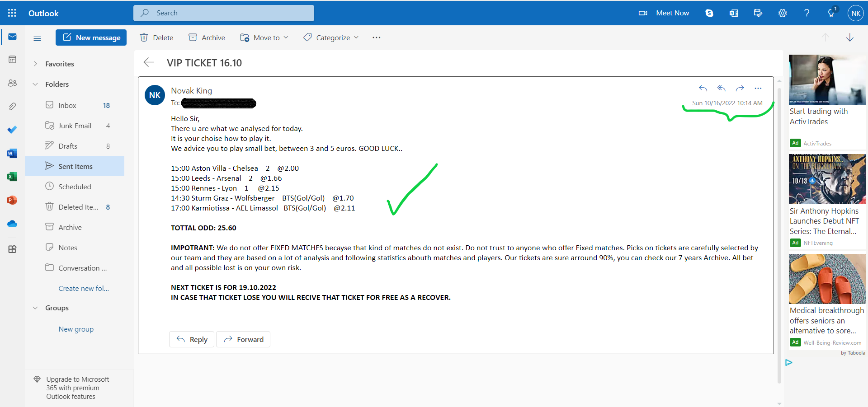The height and width of the screenshot is (407, 868).
Task: Collapse the Folders section
Action: (35, 84)
